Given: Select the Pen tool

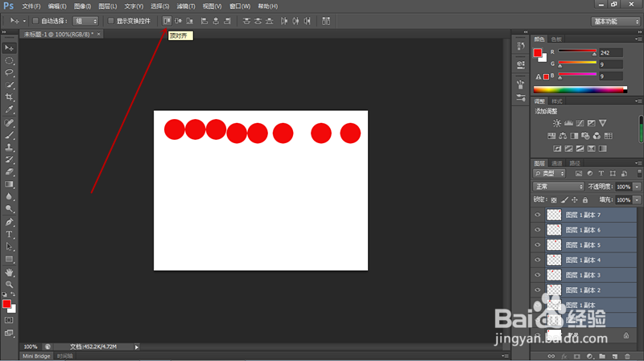Looking at the screenshot, I should point(9,223).
